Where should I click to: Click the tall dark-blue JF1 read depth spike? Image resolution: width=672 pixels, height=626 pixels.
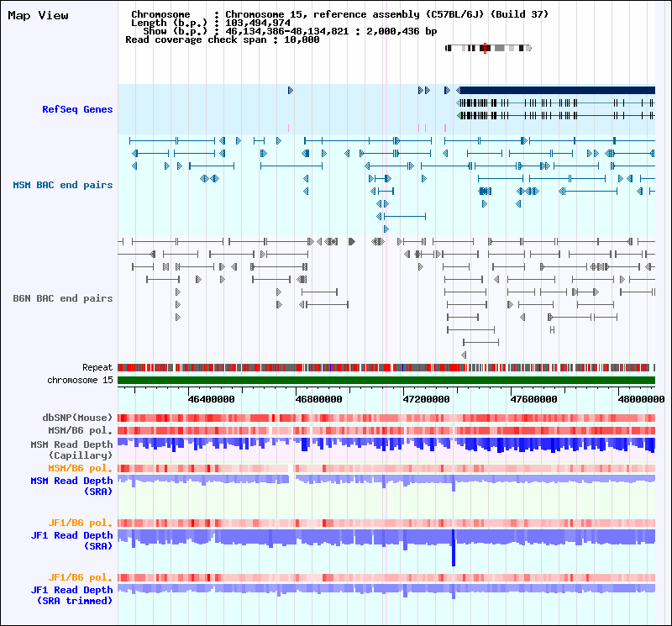pyautogui.click(x=454, y=548)
